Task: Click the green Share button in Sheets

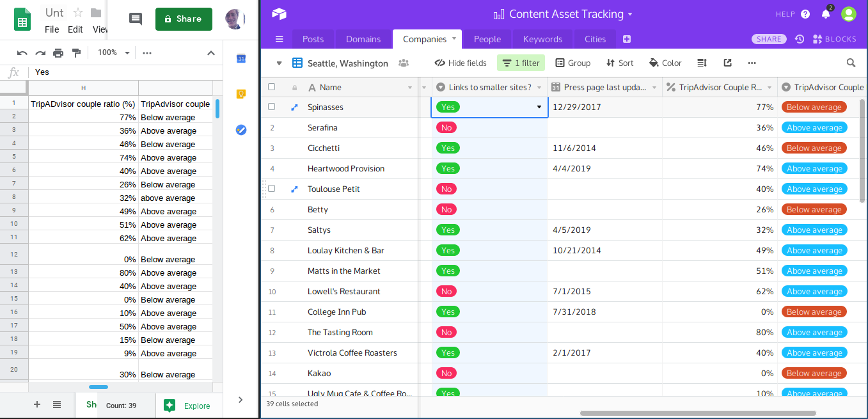Action: 184,19
